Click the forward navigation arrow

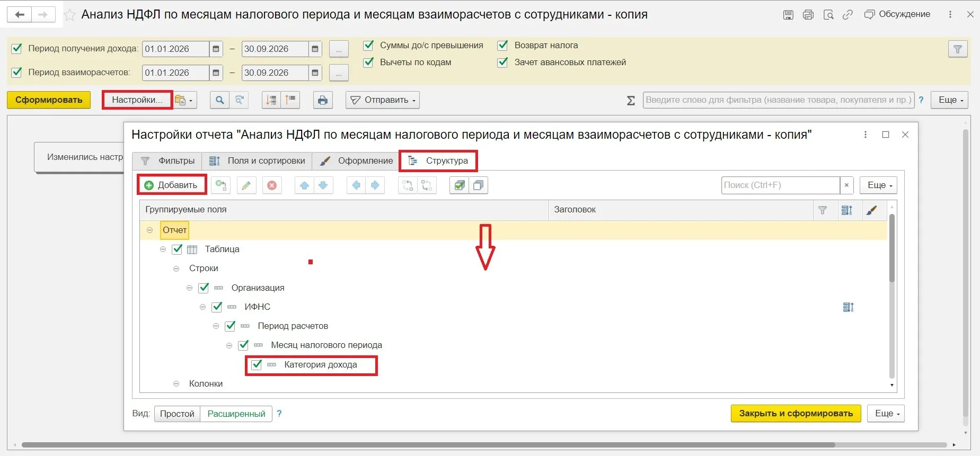pyautogui.click(x=43, y=14)
